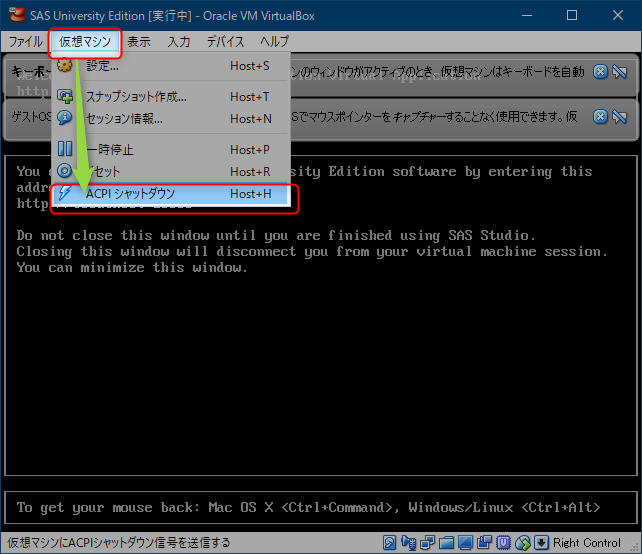Minimize the SAS University Edition window
The image size is (642, 554).
(527, 16)
